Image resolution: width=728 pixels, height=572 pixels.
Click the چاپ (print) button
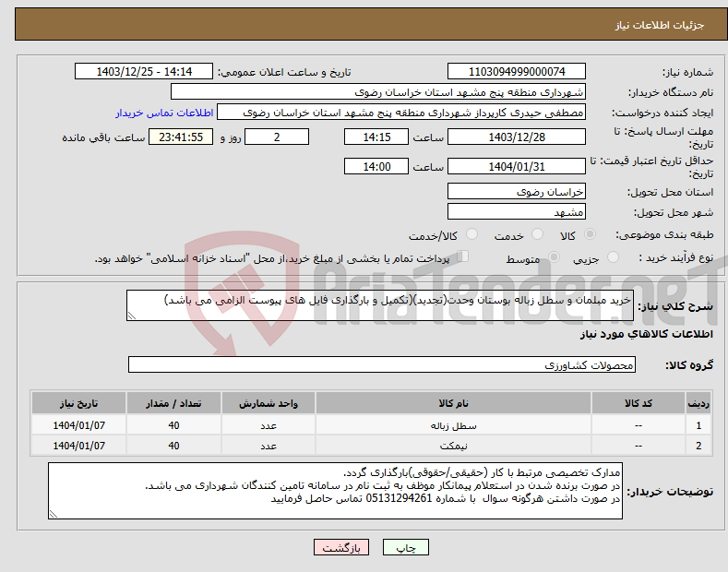click(405, 548)
